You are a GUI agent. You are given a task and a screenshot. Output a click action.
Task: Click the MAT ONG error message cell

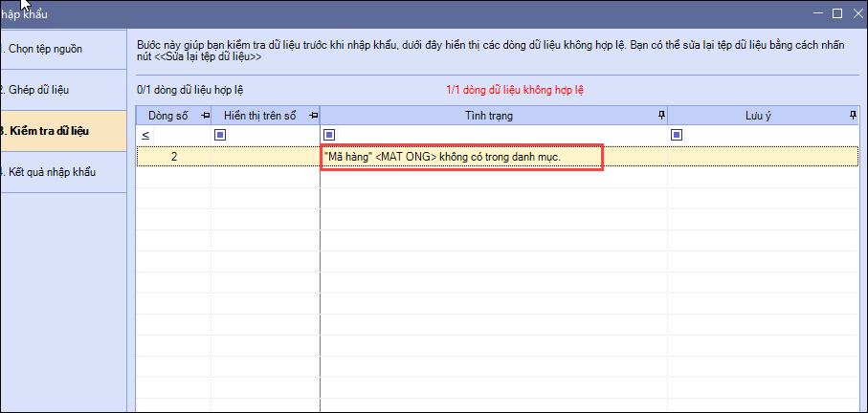(461, 156)
